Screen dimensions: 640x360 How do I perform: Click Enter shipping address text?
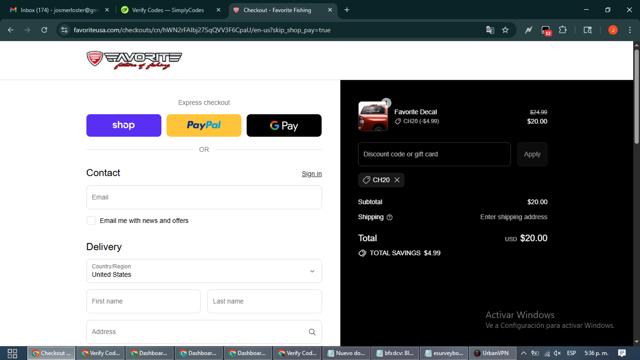point(513,217)
